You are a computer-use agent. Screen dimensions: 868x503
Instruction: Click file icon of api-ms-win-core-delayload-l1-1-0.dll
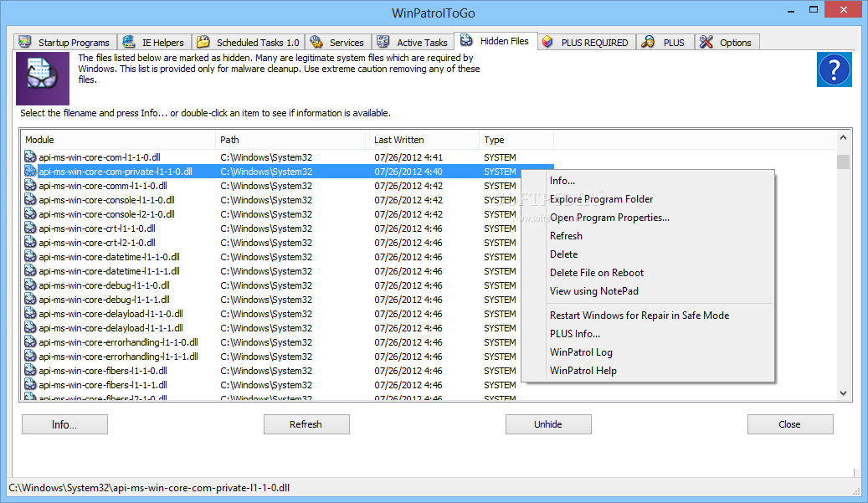point(30,314)
